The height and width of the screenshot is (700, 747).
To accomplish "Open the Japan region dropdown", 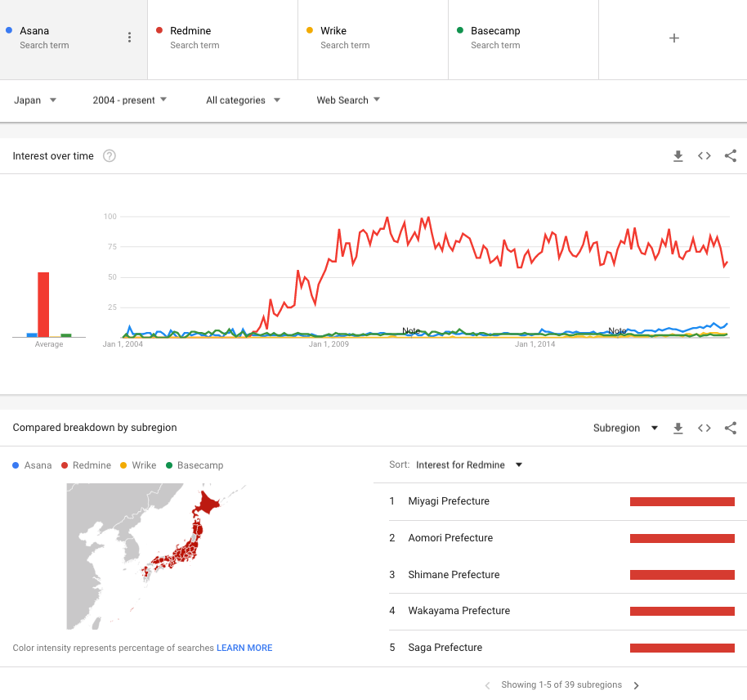I will coord(35,100).
